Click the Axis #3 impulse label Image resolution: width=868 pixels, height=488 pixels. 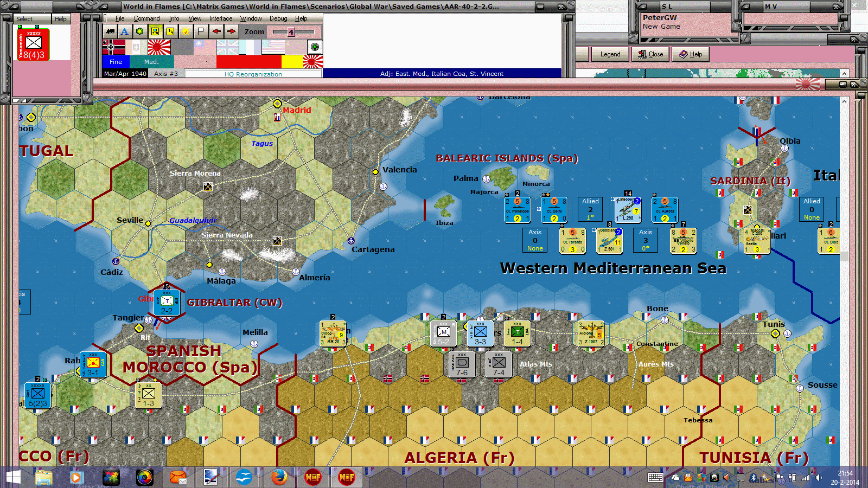click(165, 74)
